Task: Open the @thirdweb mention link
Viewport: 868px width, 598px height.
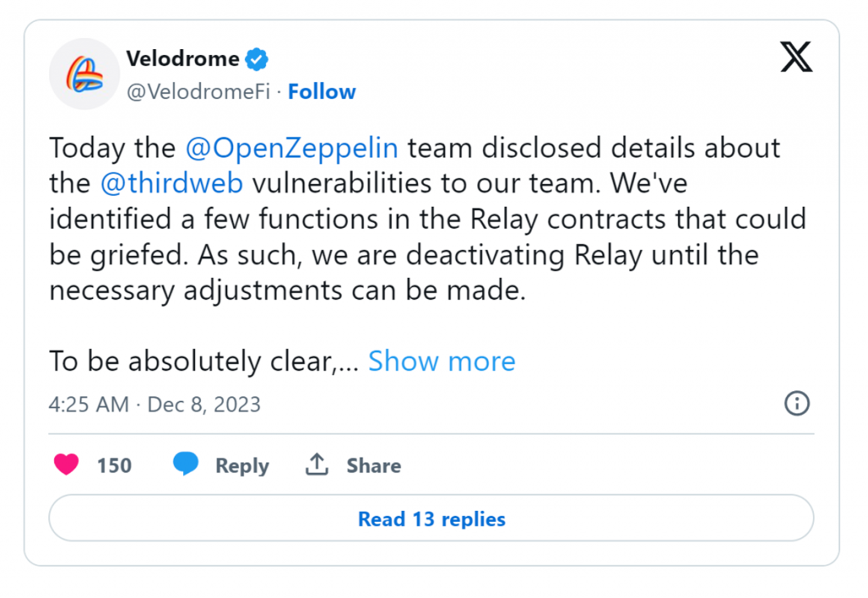Action: click(x=171, y=183)
